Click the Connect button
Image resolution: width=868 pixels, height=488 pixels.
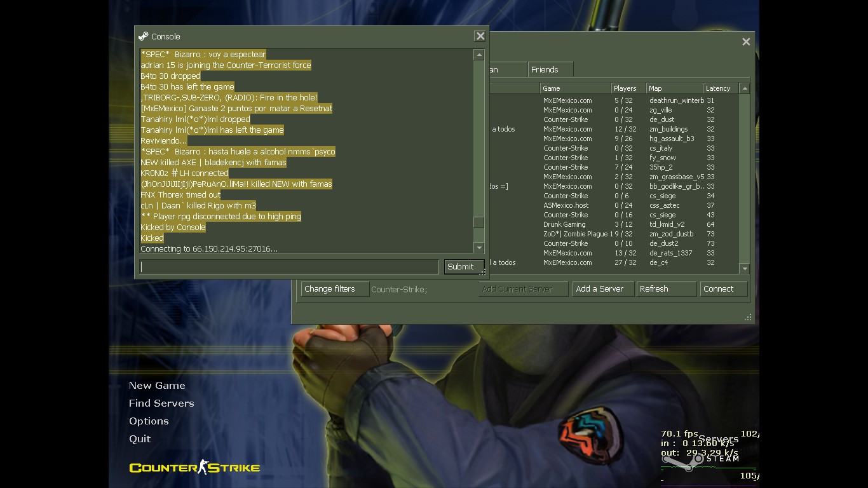tap(724, 289)
